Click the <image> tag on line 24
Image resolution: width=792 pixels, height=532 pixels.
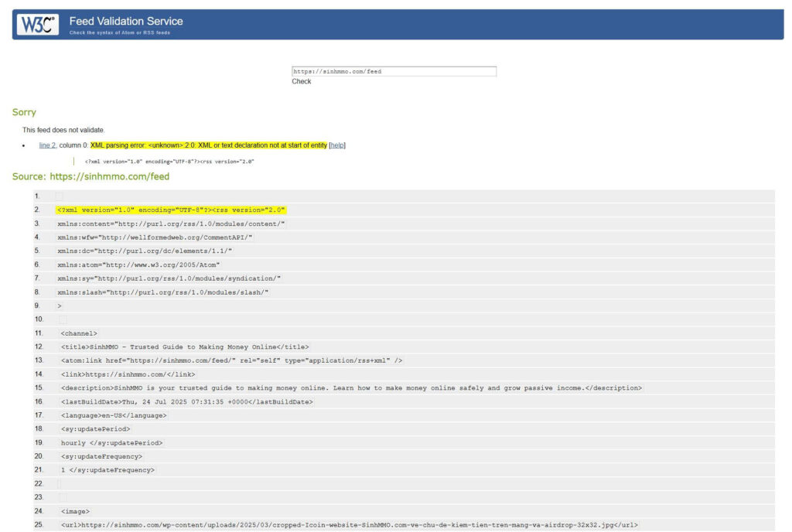click(x=75, y=511)
